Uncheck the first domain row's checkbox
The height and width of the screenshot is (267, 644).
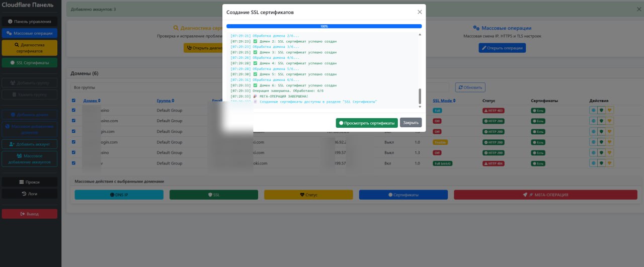click(x=74, y=110)
